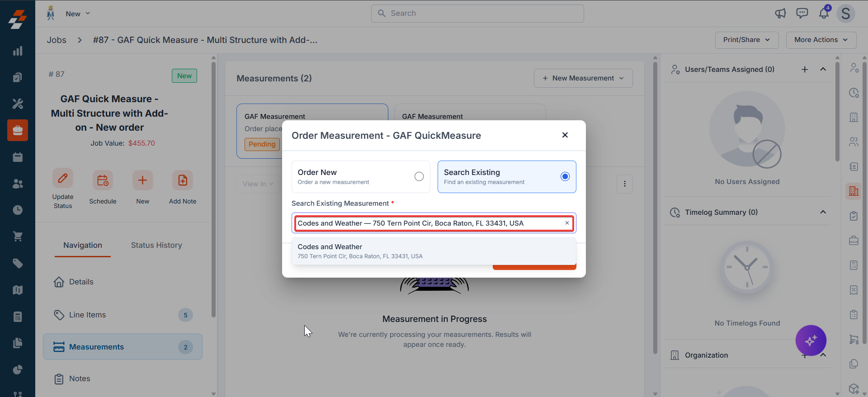The height and width of the screenshot is (397, 868).
Task: Select the Order New radio option
Action: [x=419, y=176]
